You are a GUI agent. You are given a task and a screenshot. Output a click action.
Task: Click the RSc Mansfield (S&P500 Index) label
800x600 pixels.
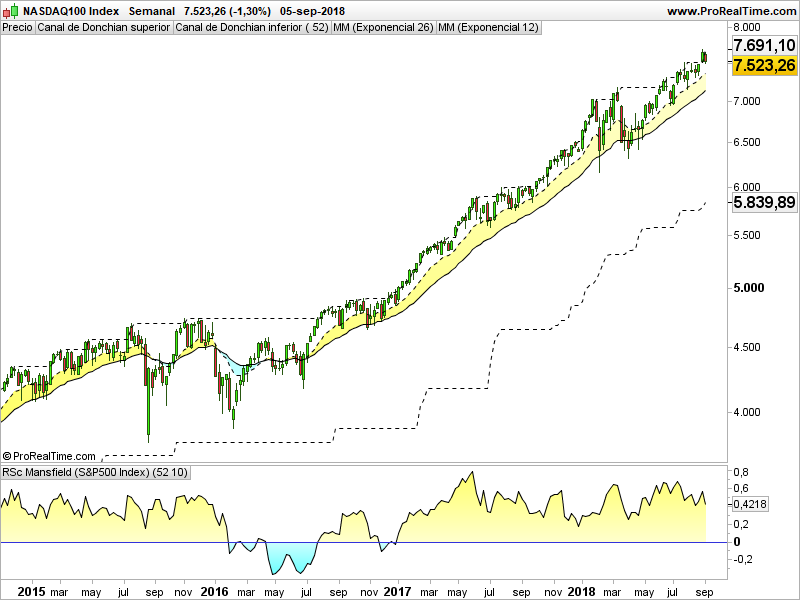[96, 472]
